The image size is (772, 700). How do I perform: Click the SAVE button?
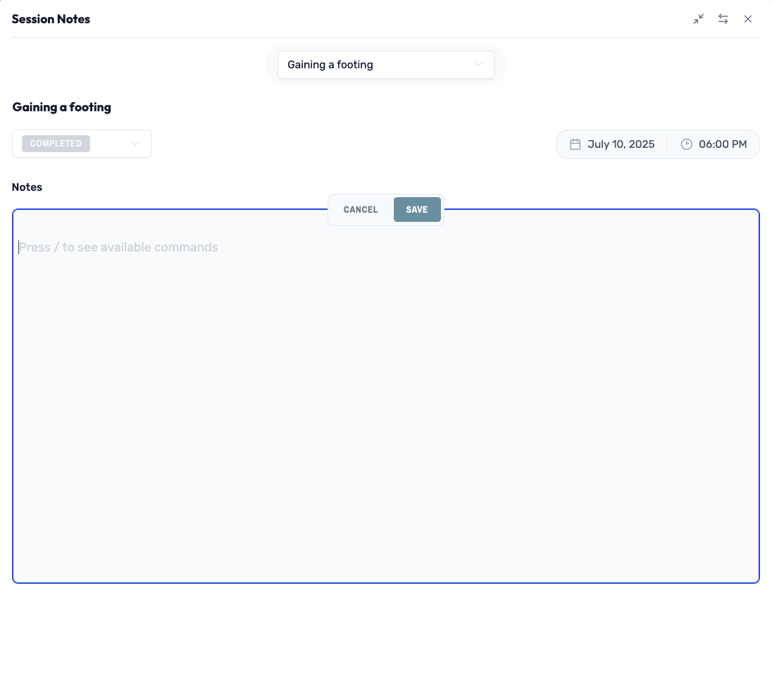coord(417,209)
